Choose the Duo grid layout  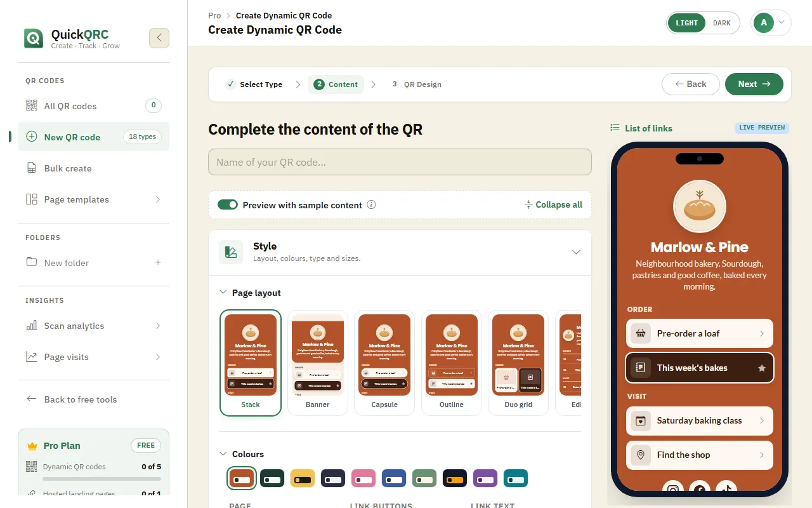[518, 363]
